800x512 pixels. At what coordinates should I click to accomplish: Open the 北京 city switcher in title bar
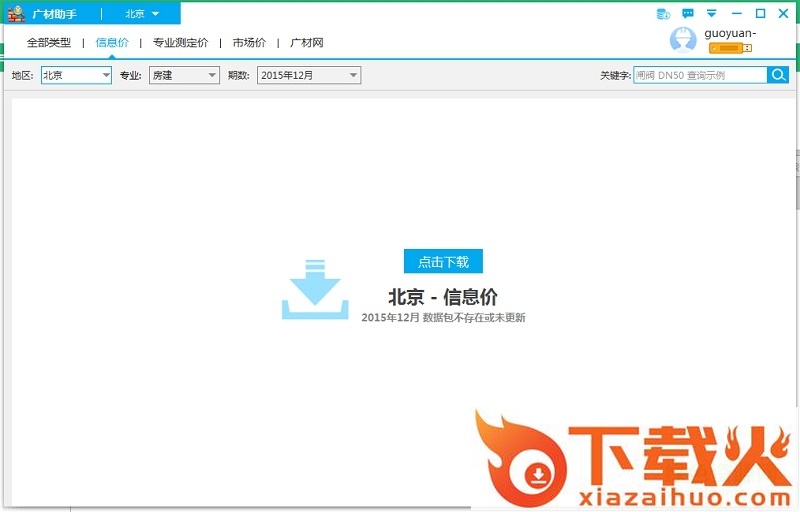coord(142,14)
